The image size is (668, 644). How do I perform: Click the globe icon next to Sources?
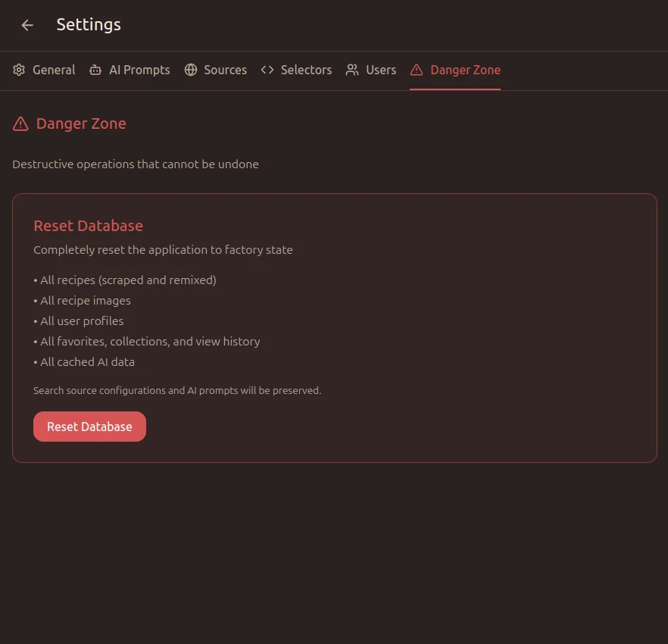point(189,69)
